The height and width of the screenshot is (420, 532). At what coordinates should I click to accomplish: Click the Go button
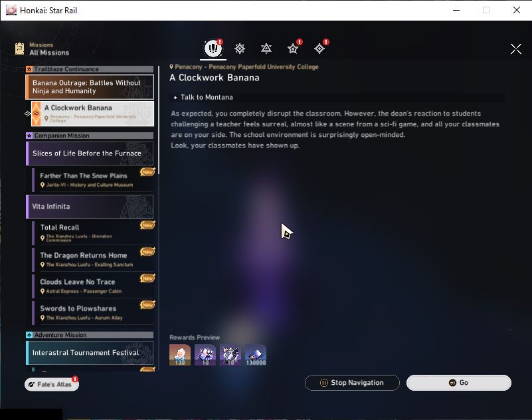coord(459,383)
